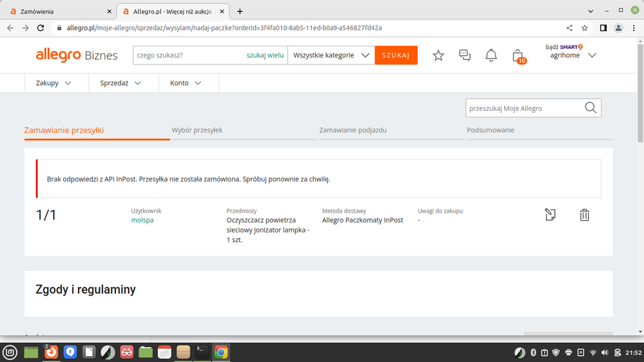Viewport: 644px width, 362px height.
Task: Switch to the Zamówienia browser tab
Action: [57, 12]
